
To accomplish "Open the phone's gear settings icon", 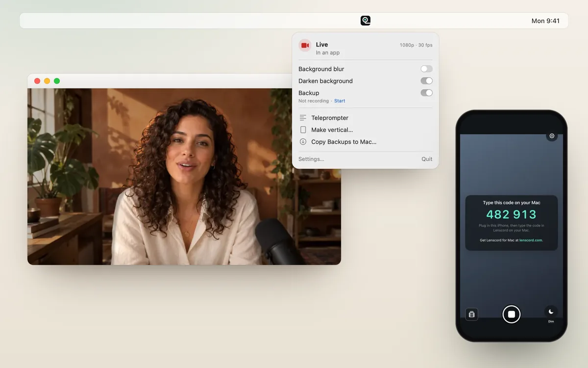I will [x=552, y=136].
